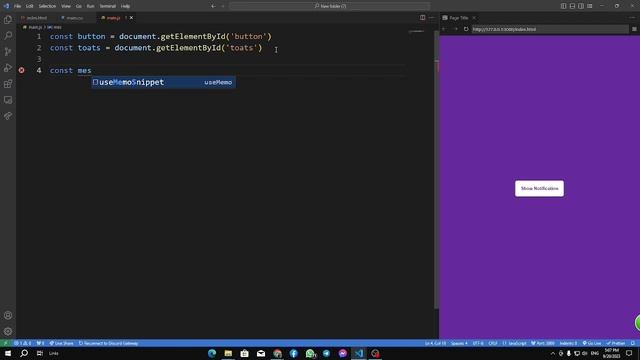Screen dimensions: 640x360
Task: Accept the useMemoSnippet suggestion
Action: (163, 82)
